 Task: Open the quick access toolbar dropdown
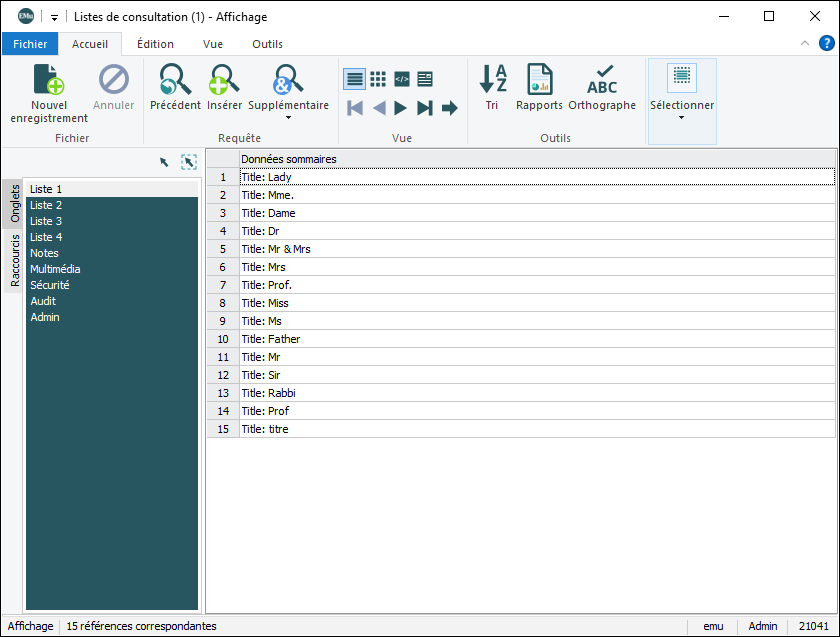point(54,17)
